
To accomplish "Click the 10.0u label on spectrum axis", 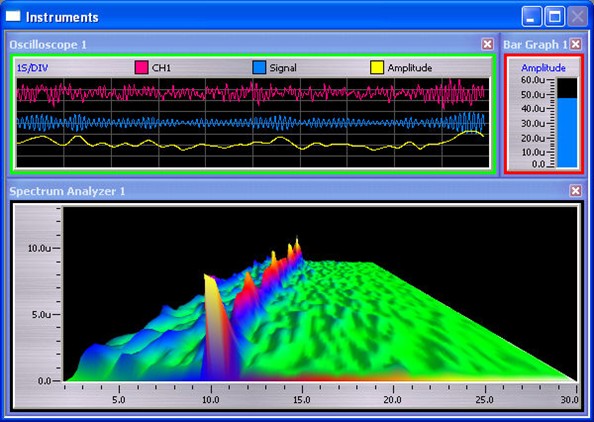I will [39, 249].
